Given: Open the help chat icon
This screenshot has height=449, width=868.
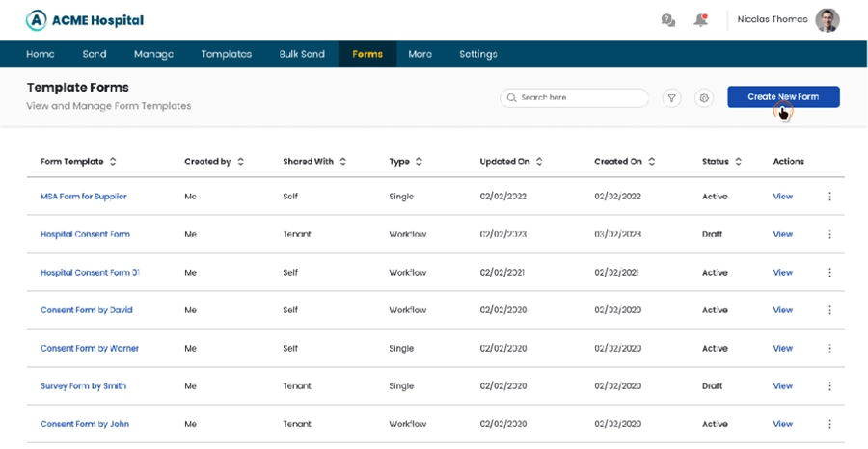Looking at the screenshot, I should point(668,20).
